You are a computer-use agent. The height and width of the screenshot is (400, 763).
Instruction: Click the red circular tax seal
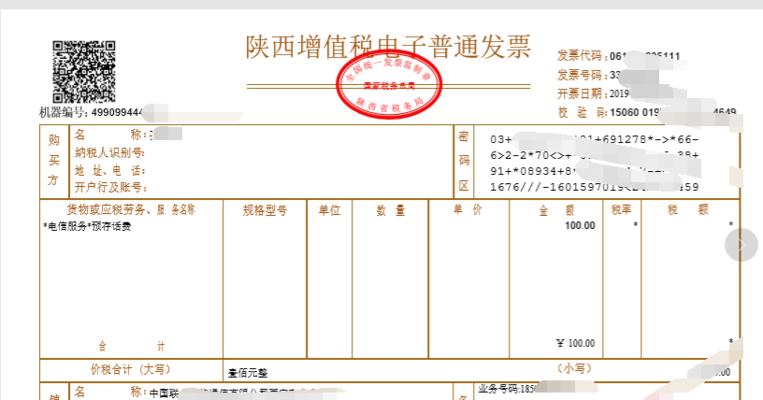coord(389,86)
